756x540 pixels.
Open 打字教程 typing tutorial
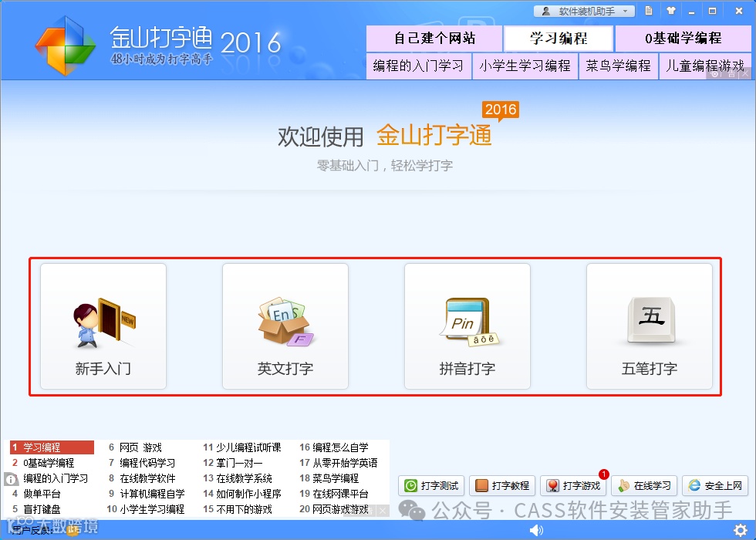click(502, 485)
